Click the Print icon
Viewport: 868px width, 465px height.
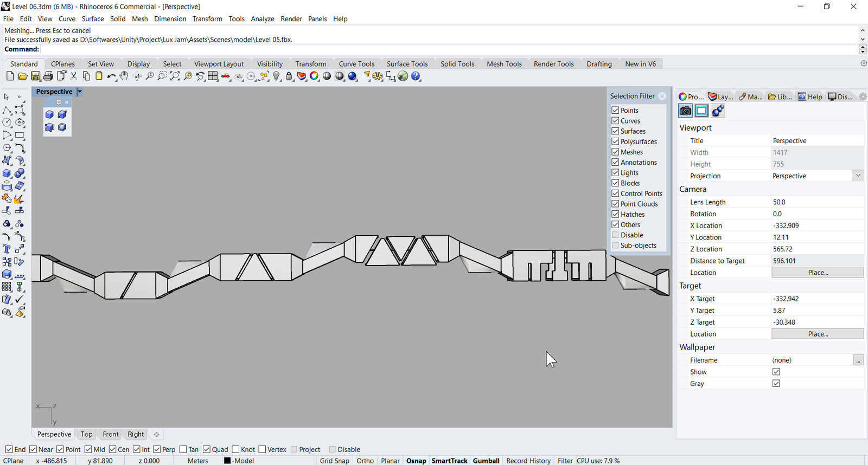pos(48,76)
